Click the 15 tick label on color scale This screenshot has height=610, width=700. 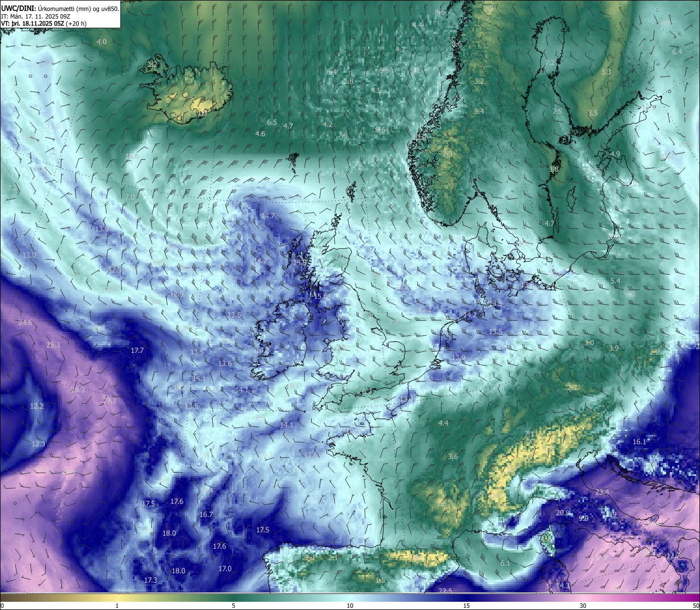466,606
